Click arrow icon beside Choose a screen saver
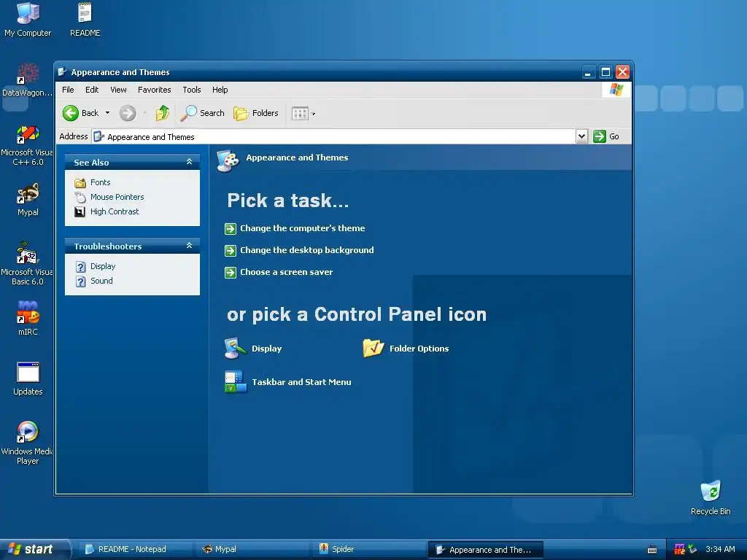 click(x=230, y=273)
